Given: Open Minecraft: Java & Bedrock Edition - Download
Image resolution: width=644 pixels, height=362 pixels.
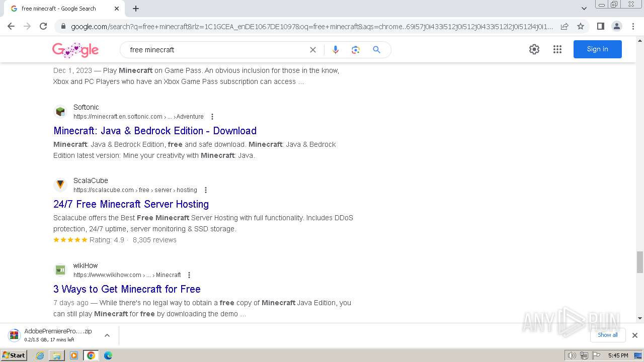Looking at the screenshot, I should (x=155, y=131).
